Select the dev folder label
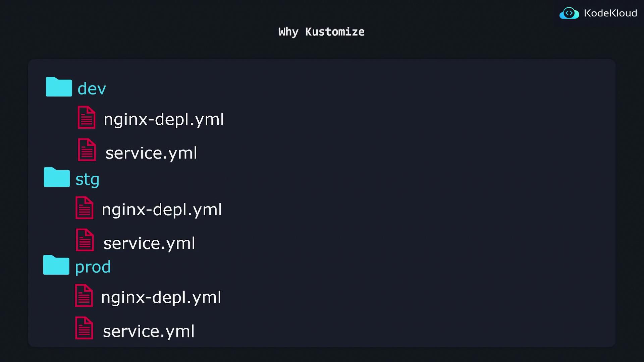The image size is (644, 362). (92, 89)
